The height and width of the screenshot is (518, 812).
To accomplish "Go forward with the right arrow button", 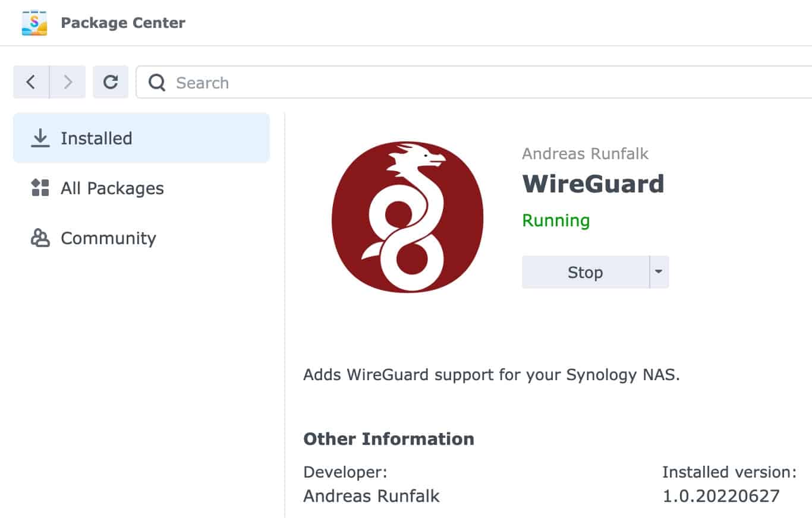I will point(68,82).
